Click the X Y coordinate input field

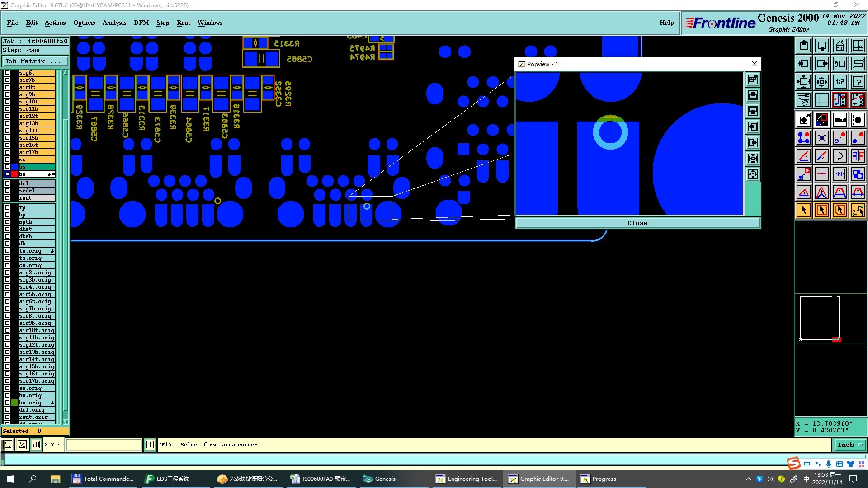tap(104, 445)
